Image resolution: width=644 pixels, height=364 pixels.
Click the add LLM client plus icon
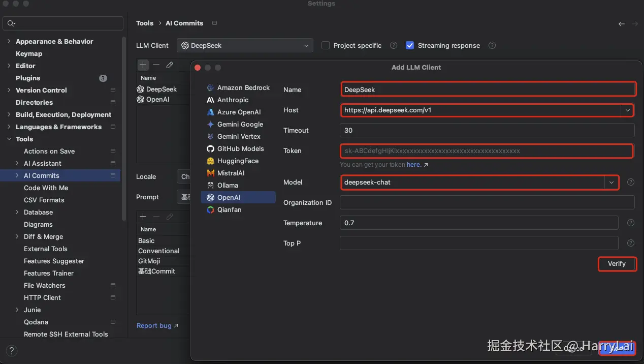point(143,65)
